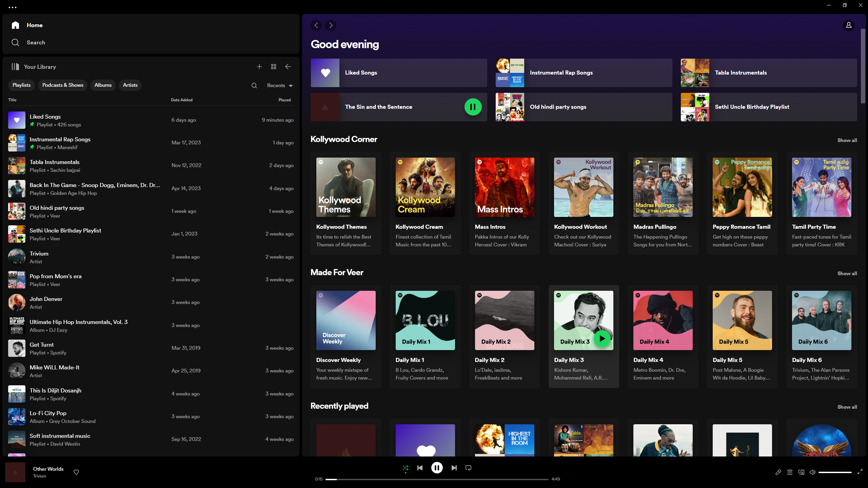The image size is (868, 488).
Task: Show all in Made For Veer
Action: point(847,273)
